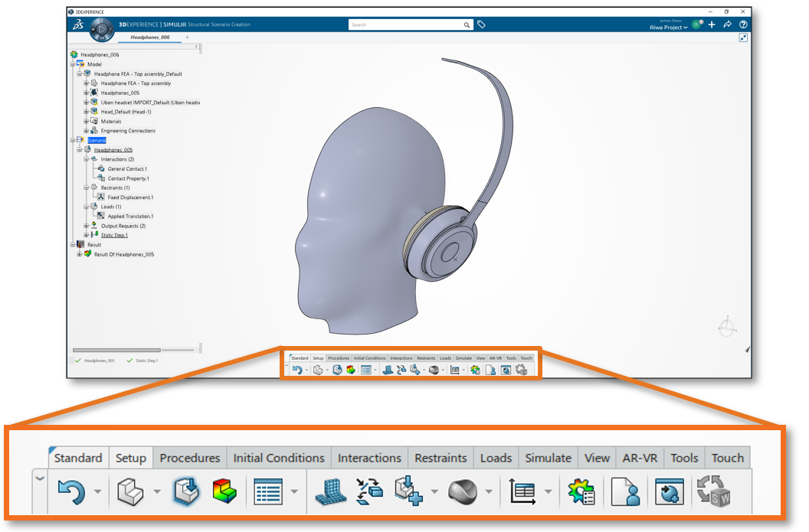Viewport: 809px width, 532px height.
Task: Open the Help question mark icon
Action: (x=743, y=24)
